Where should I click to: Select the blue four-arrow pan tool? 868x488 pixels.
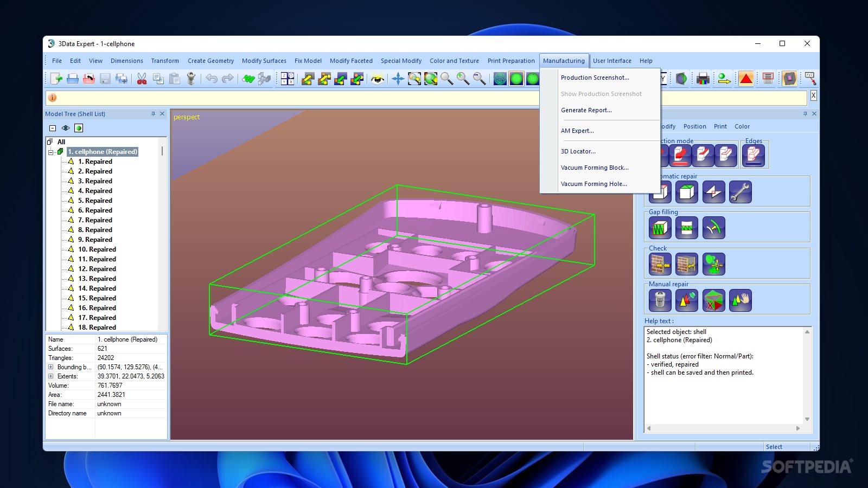click(398, 79)
